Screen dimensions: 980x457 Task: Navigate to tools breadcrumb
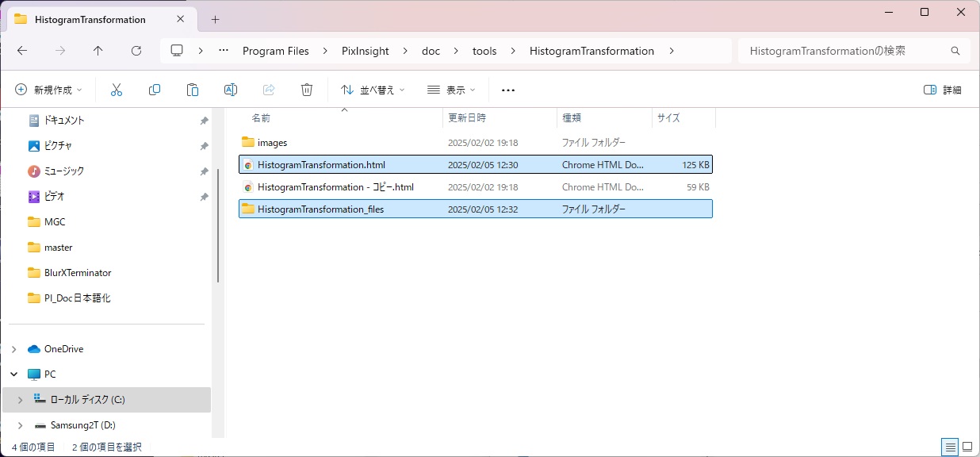click(484, 51)
